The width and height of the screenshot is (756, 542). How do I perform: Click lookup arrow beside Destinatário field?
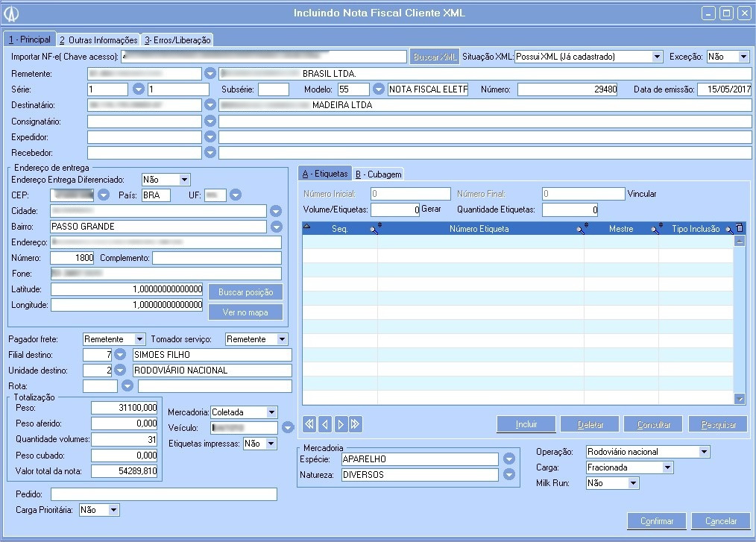210,105
